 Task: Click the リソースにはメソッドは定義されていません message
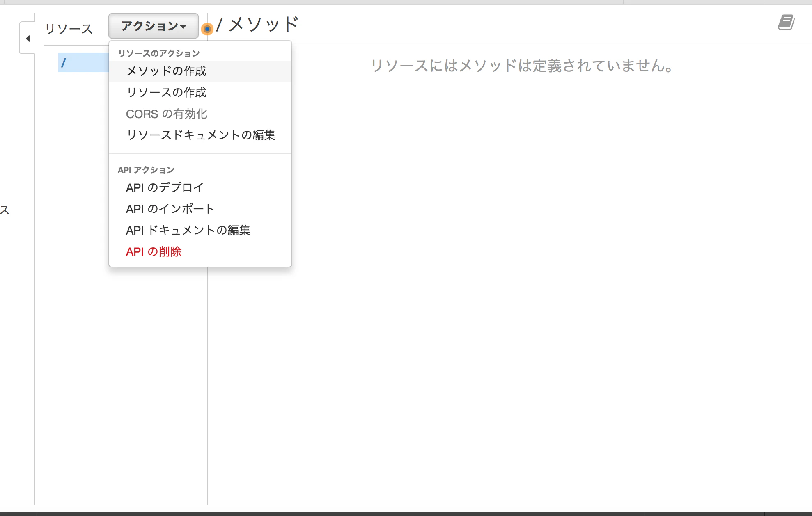(x=522, y=66)
